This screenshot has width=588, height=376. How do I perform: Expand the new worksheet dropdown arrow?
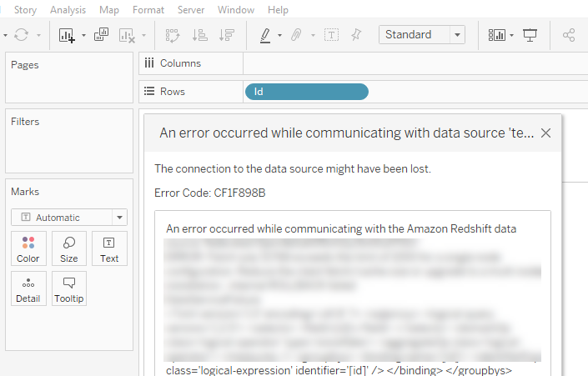tap(83, 35)
